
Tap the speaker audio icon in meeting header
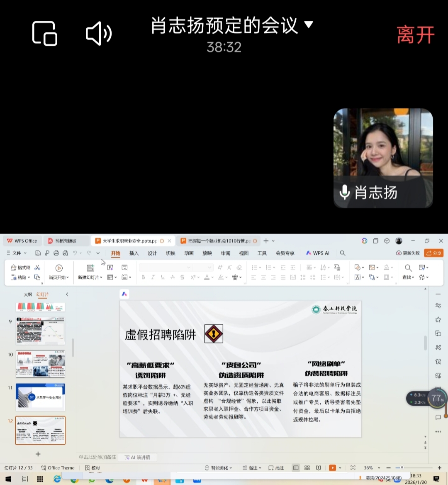pyautogui.click(x=98, y=34)
